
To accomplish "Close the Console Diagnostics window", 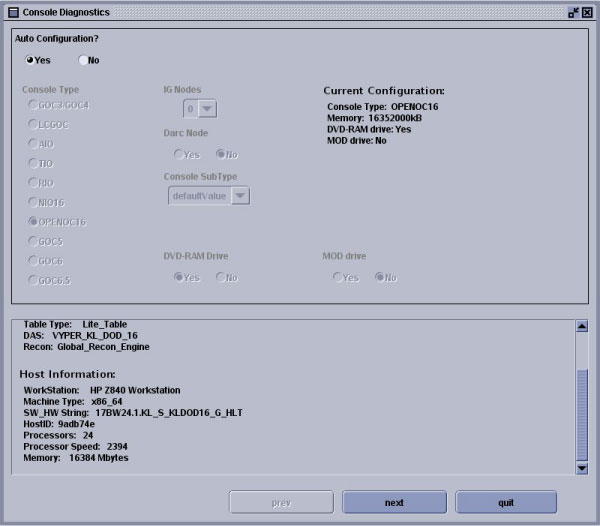I will click(x=588, y=12).
